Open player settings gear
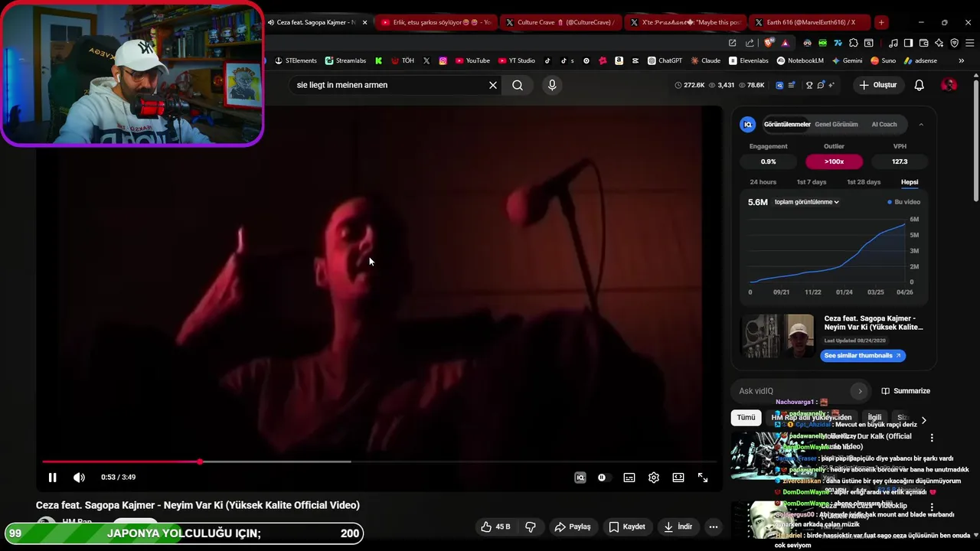980x551 pixels. (x=654, y=478)
